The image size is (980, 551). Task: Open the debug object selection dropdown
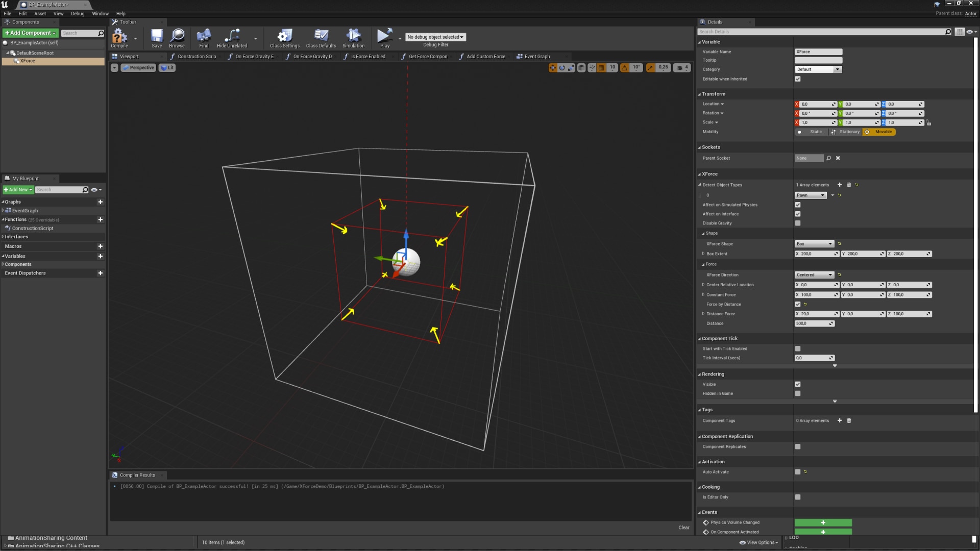435,37
